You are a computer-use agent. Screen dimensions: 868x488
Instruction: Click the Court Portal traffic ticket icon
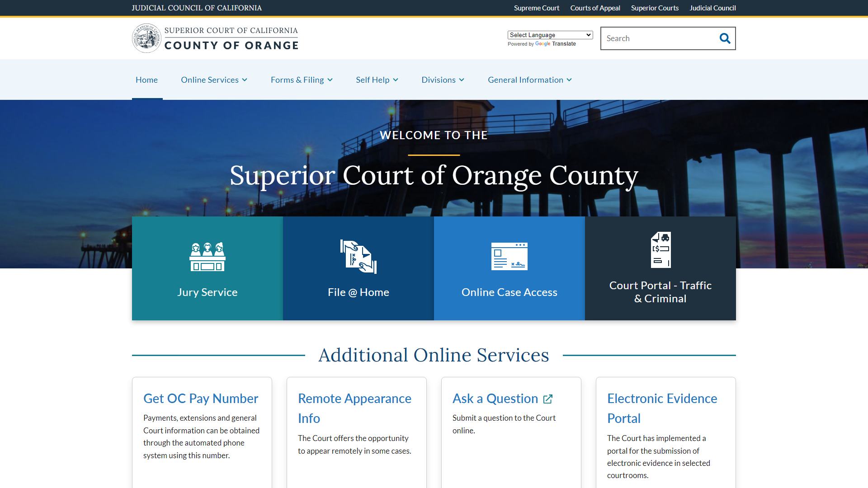[660, 250]
